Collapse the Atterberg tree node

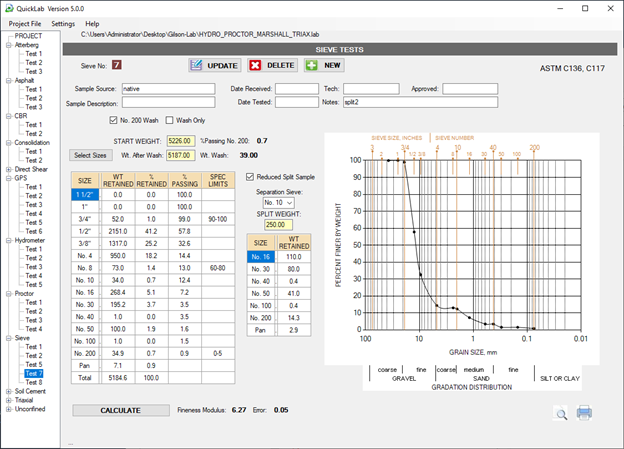(x=9, y=45)
